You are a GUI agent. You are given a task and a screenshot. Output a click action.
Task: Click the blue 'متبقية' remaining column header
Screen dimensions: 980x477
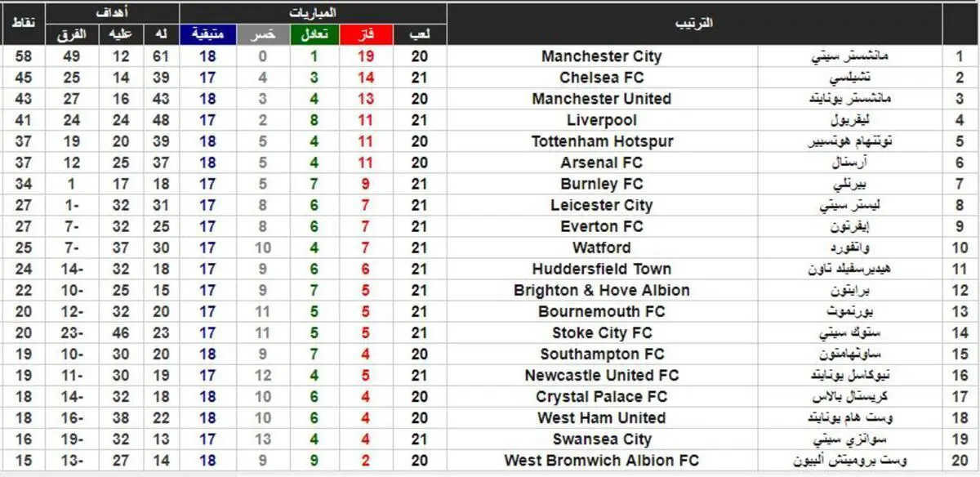coord(207,34)
